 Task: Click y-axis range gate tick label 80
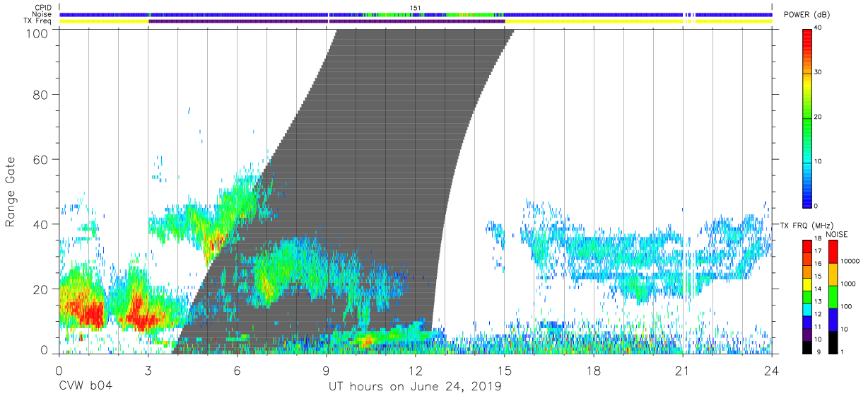coord(40,94)
